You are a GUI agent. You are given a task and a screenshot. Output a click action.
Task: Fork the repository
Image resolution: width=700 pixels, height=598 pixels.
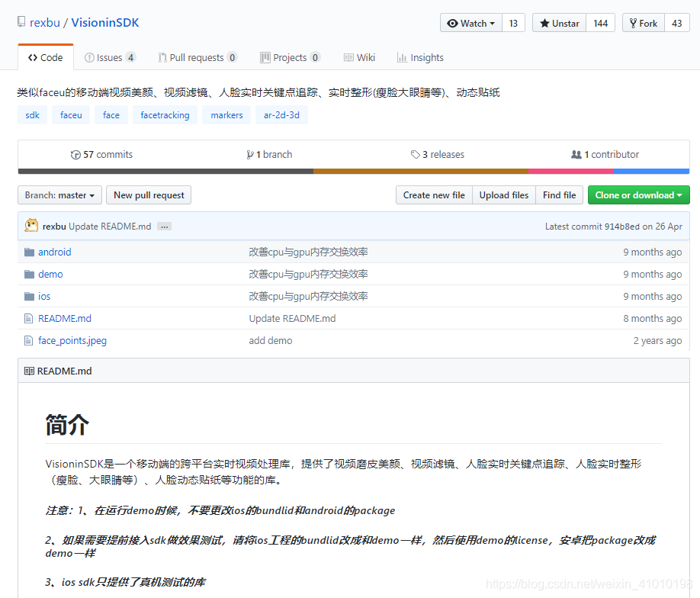(644, 23)
